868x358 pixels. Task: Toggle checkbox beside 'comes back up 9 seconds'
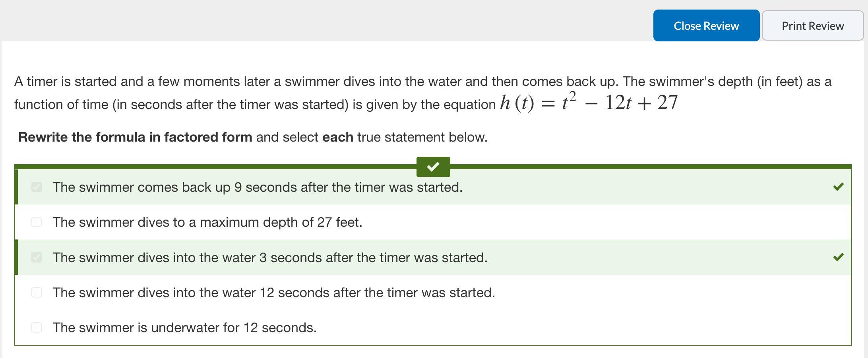[x=37, y=187]
